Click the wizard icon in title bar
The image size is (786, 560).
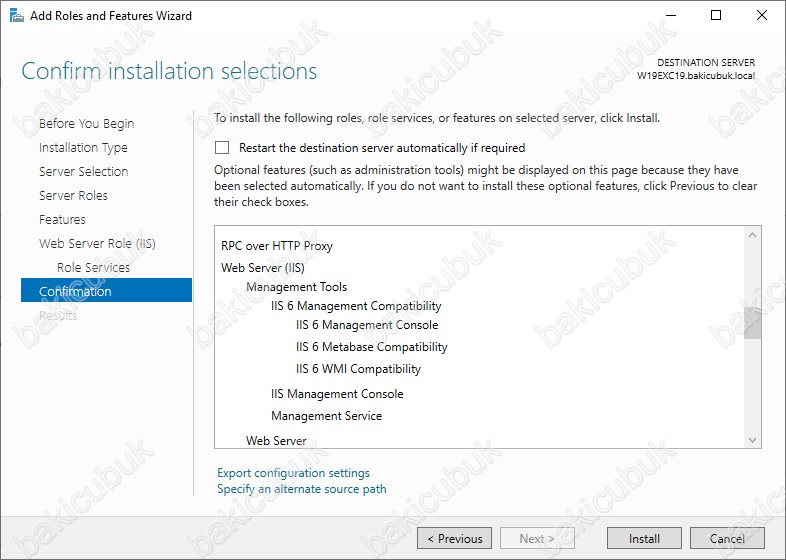point(17,16)
